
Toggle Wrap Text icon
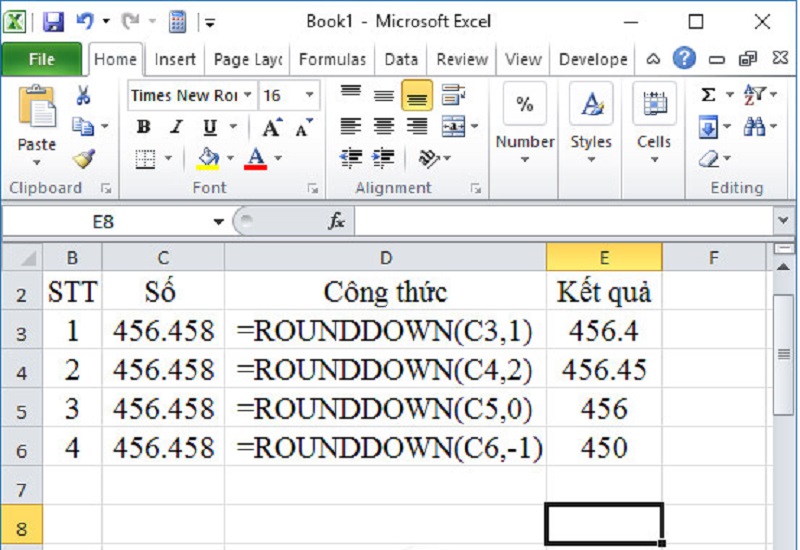(x=453, y=95)
